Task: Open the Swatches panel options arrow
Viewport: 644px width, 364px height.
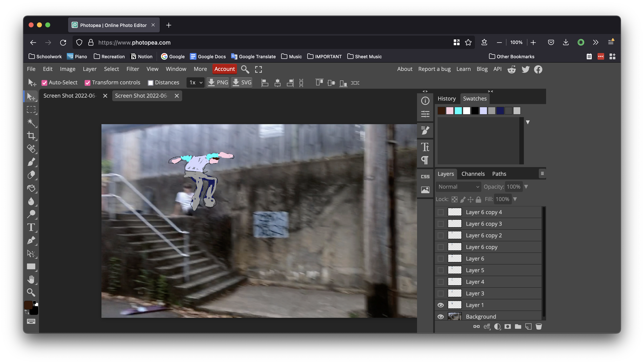Action: click(528, 122)
